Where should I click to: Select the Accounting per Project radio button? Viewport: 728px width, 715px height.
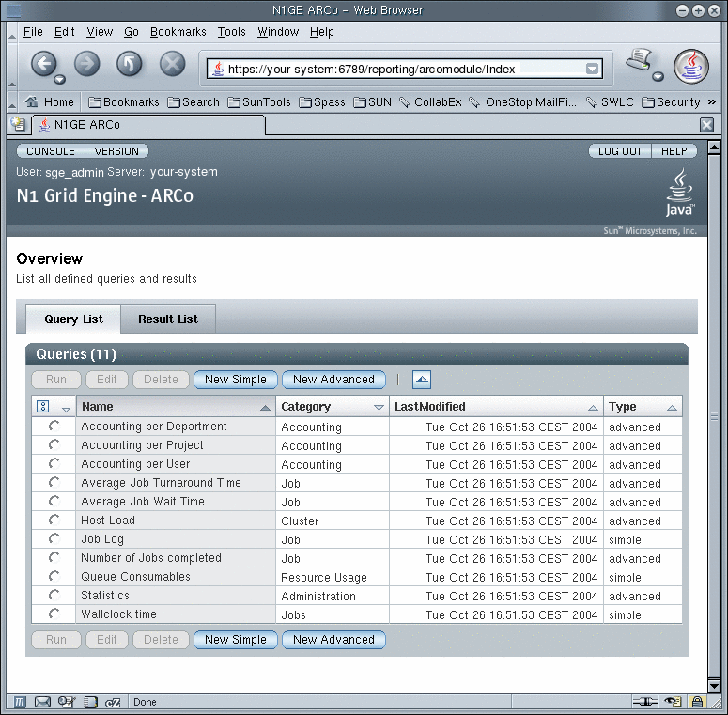pos(54,444)
